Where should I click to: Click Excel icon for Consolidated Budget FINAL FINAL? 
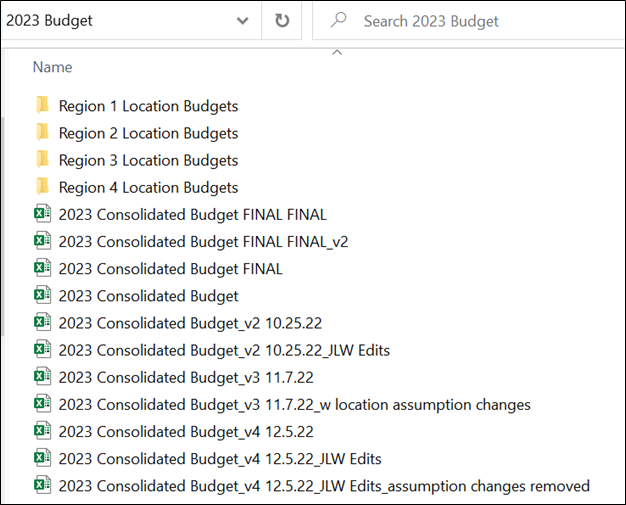pyautogui.click(x=42, y=214)
